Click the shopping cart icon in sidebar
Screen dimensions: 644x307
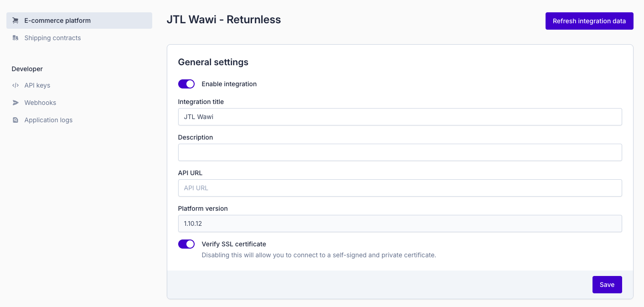click(15, 21)
